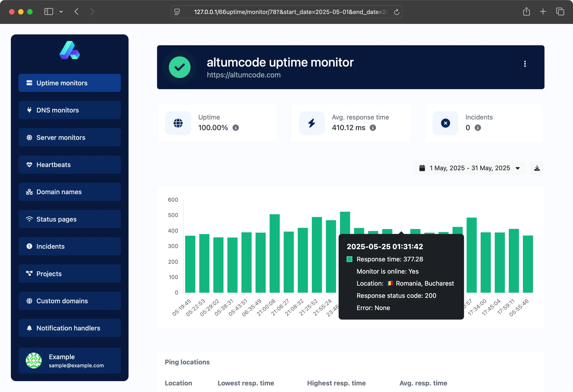Click the Uptime info tooltip icon
This screenshot has width=573, height=392.
(236, 128)
